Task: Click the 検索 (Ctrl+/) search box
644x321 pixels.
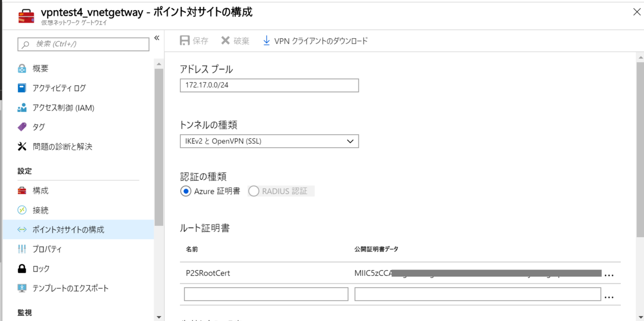Action: [x=84, y=44]
